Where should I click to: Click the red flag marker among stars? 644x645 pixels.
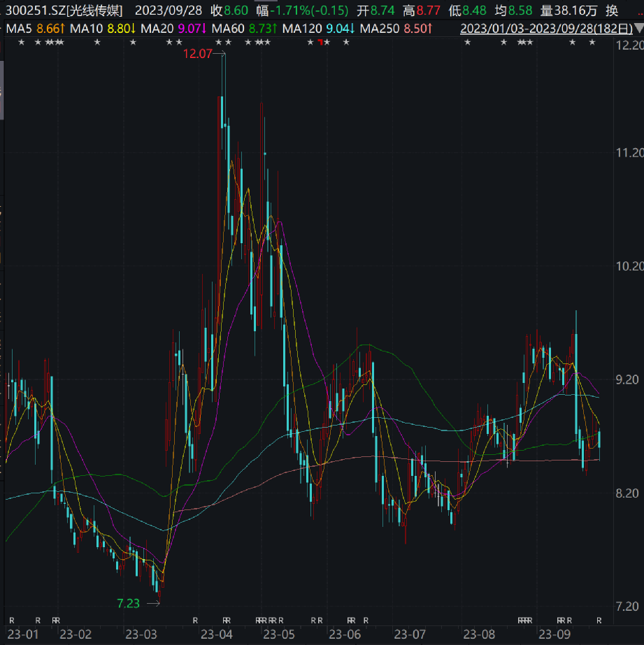320,41
